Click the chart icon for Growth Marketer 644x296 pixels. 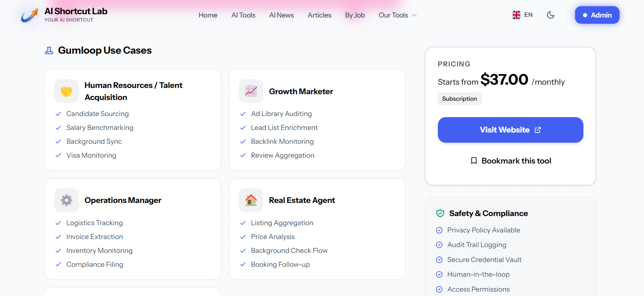click(x=251, y=91)
